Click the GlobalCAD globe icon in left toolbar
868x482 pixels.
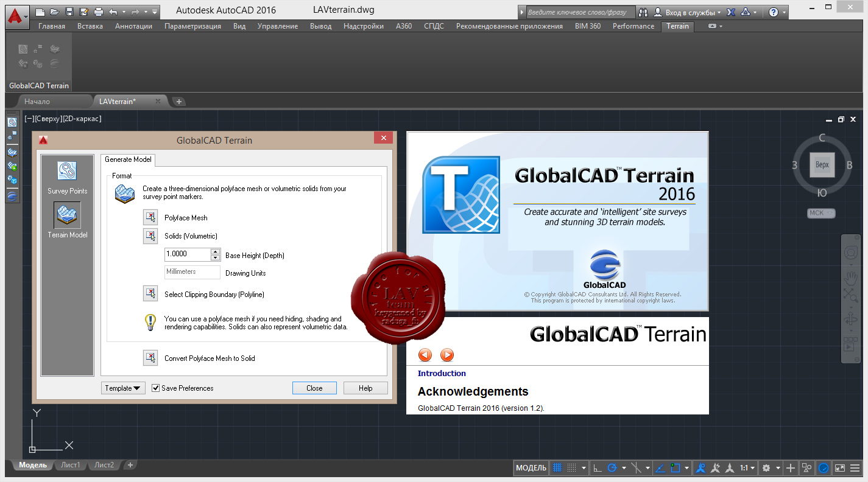12,197
